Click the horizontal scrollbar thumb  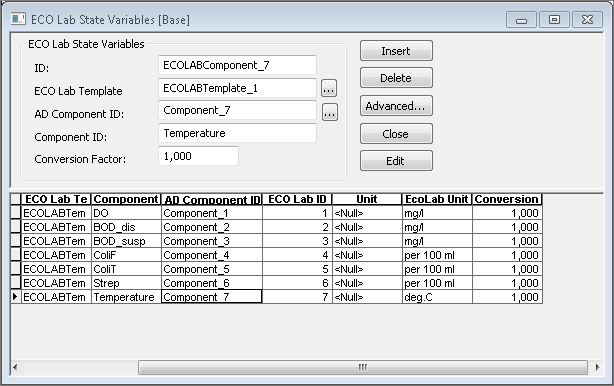coord(363,367)
